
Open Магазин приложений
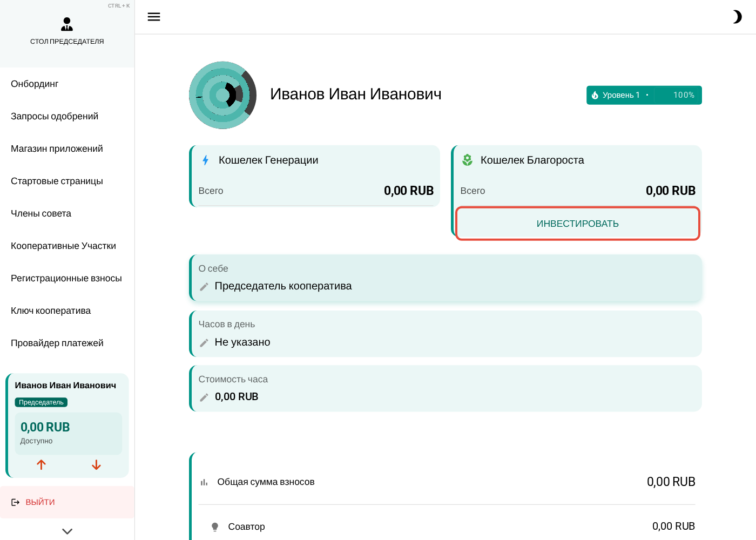coord(67,148)
